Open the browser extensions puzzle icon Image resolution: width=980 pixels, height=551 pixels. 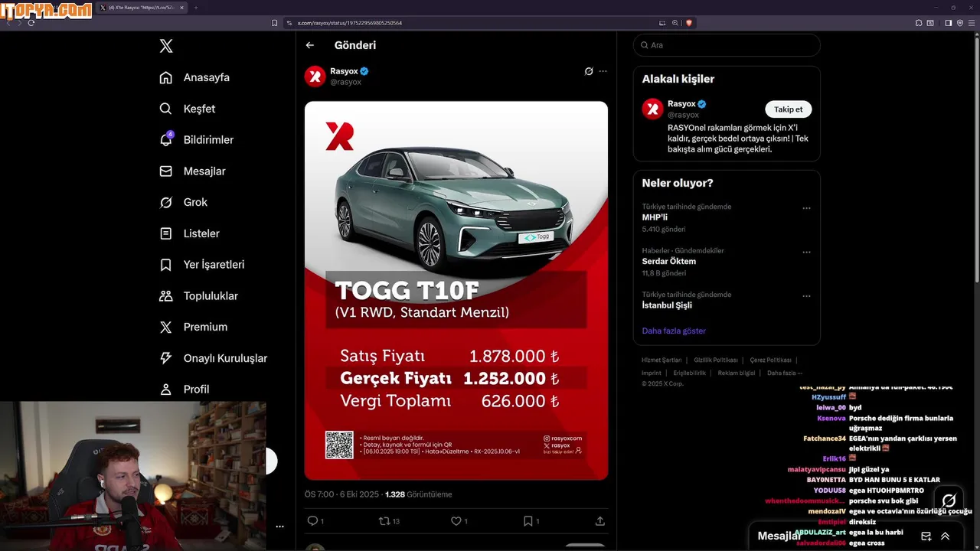tap(919, 23)
